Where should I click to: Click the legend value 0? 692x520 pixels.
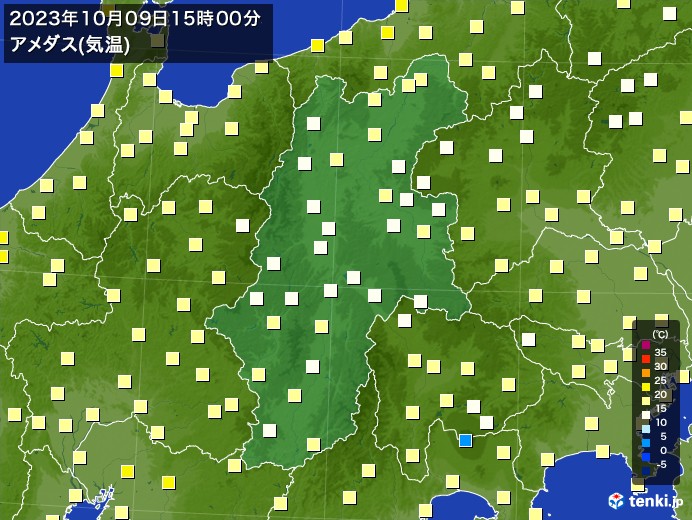coord(663,451)
